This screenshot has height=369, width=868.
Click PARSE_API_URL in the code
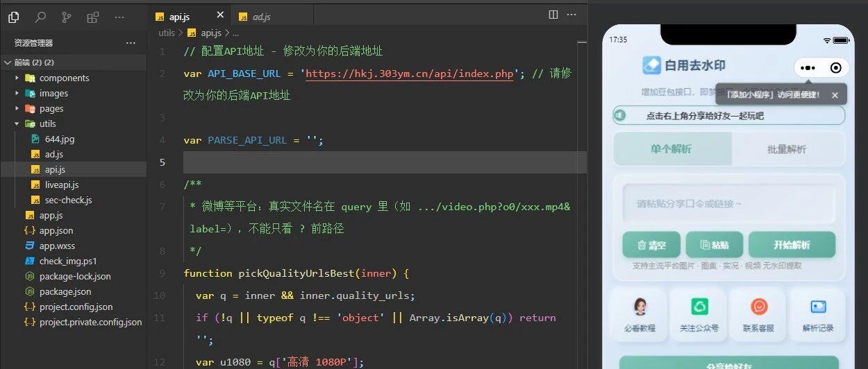point(247,140)
